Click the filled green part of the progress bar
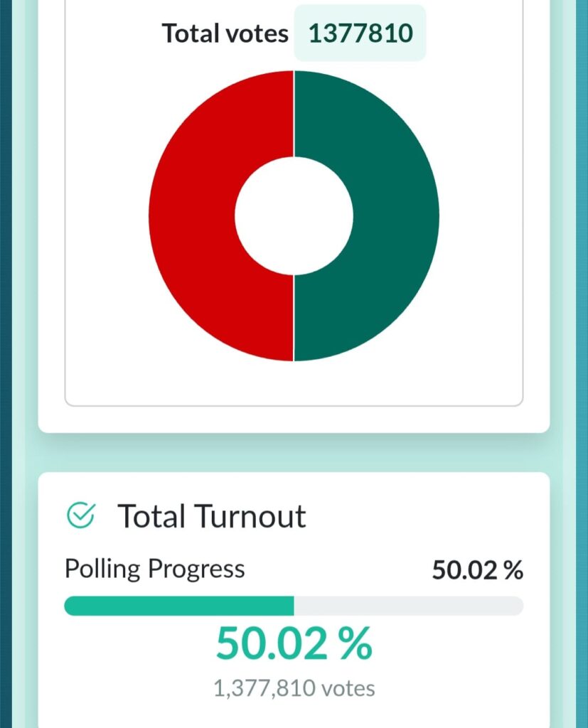The width and height of the screenshot is (588, 728). pyautogui.click(x=178, y=606)
